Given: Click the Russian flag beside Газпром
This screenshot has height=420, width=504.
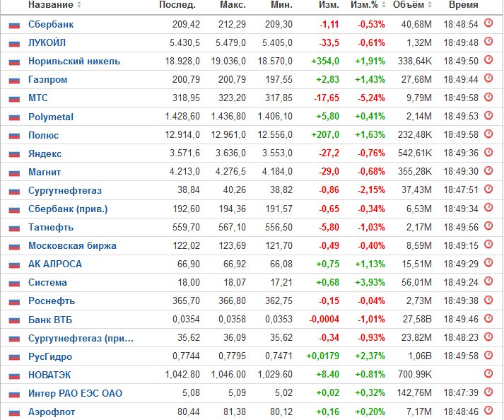Looking at the screenshot, I should (x=14, y=81).
